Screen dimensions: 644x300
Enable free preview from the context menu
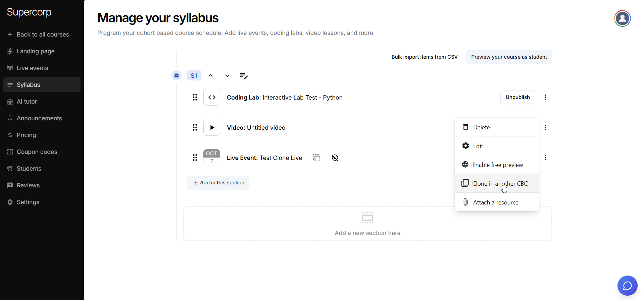point(497,165)
